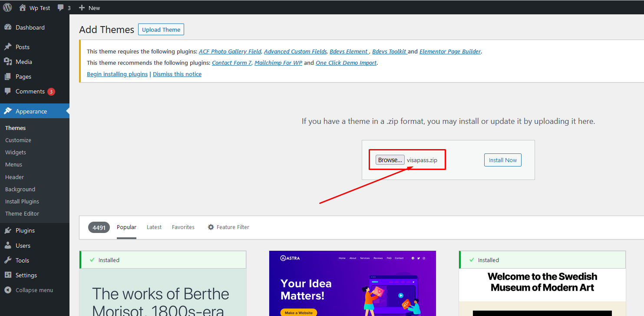Image resolution: width=644 pixels, height=316 pixels.
Task: Click the visapass.zip file name
Action: [x=422, y=160]
